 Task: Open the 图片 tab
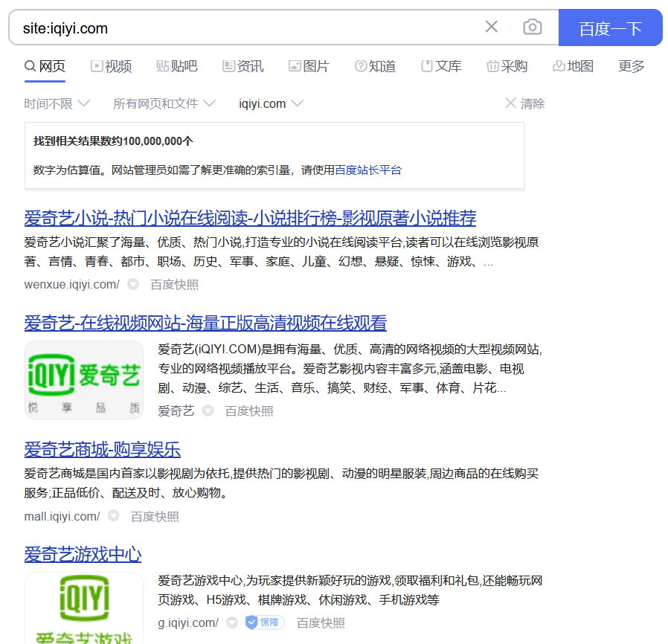point(309,66)
